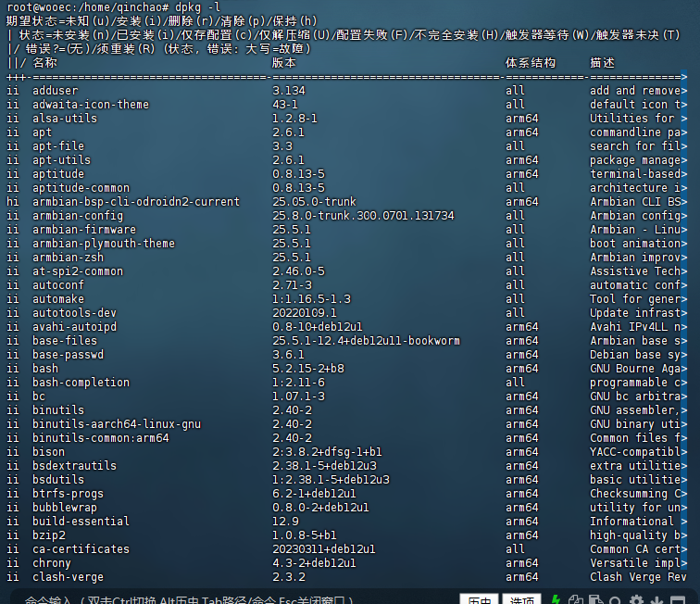
Task: Click version 6.2-1+deb12u1
Action: 314,494
